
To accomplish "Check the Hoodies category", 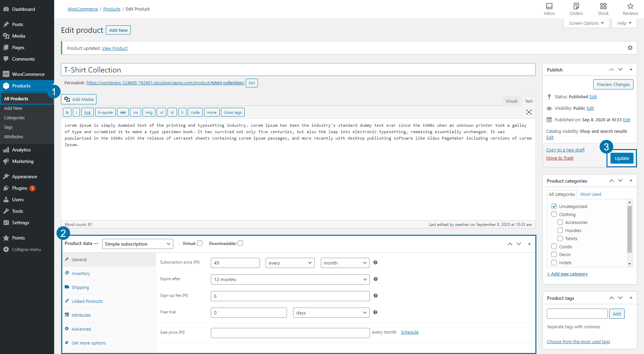I will click(560, 230).
